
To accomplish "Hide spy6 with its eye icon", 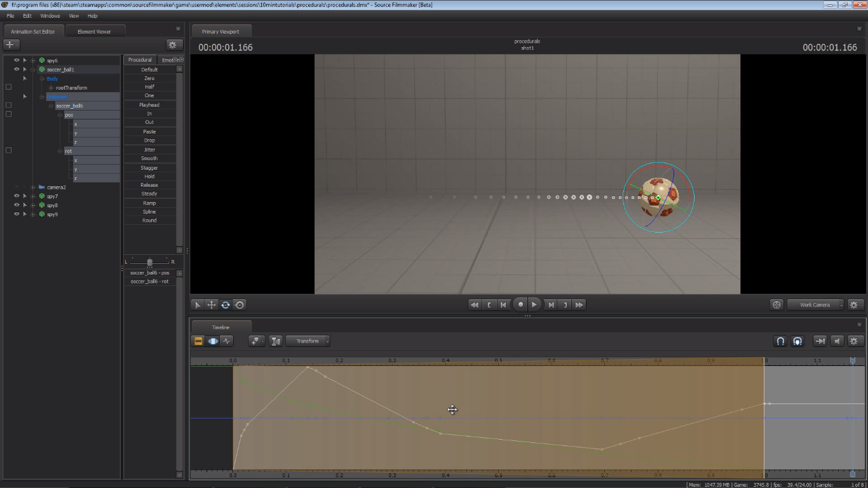I will click(17, 60).
